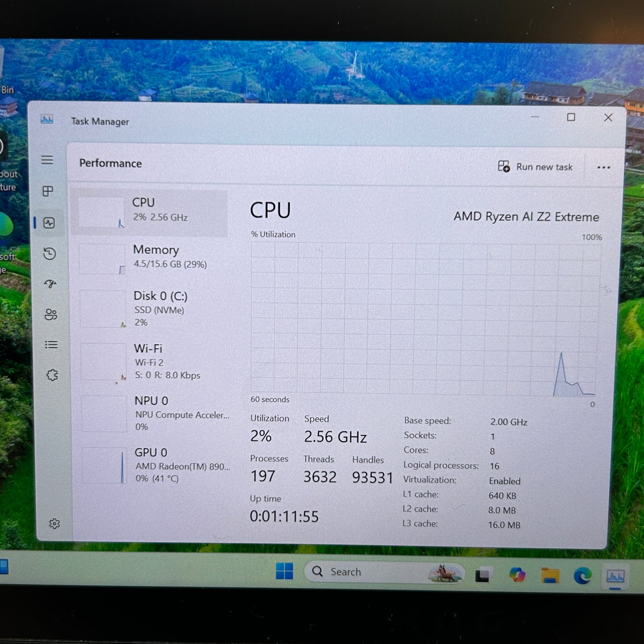Open the App history icon in sidebar
The width and height of the screenshot is (644, 644).
tap(49, 254)
